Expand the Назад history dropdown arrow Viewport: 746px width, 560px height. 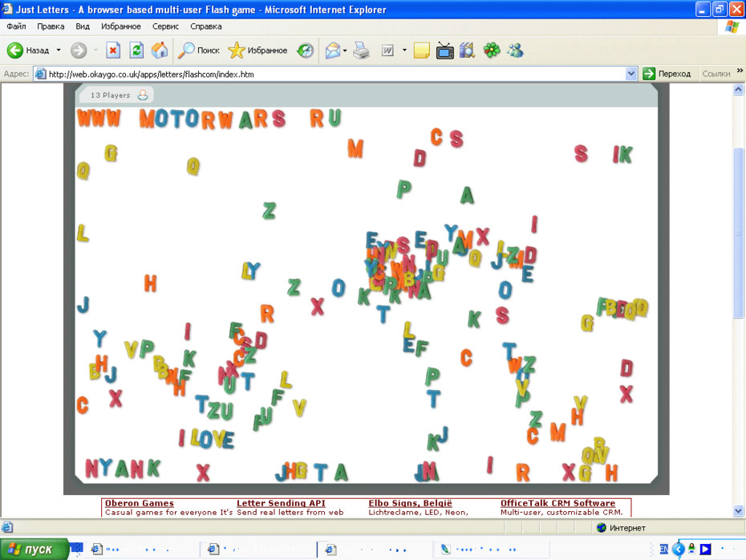pos(59,50)
